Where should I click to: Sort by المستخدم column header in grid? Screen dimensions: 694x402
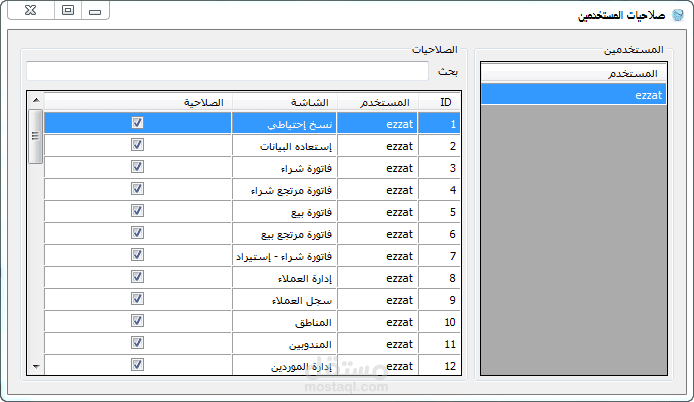point(378,102)
